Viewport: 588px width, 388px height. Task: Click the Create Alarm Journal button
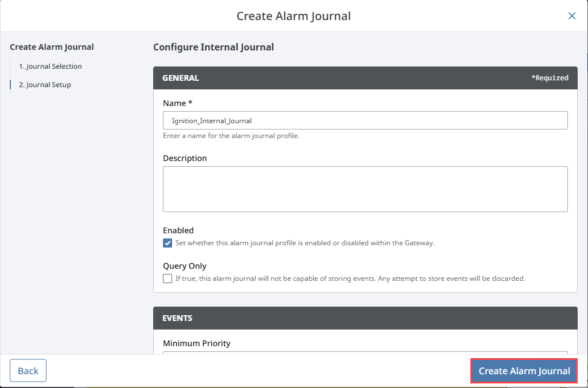(524, 371)
